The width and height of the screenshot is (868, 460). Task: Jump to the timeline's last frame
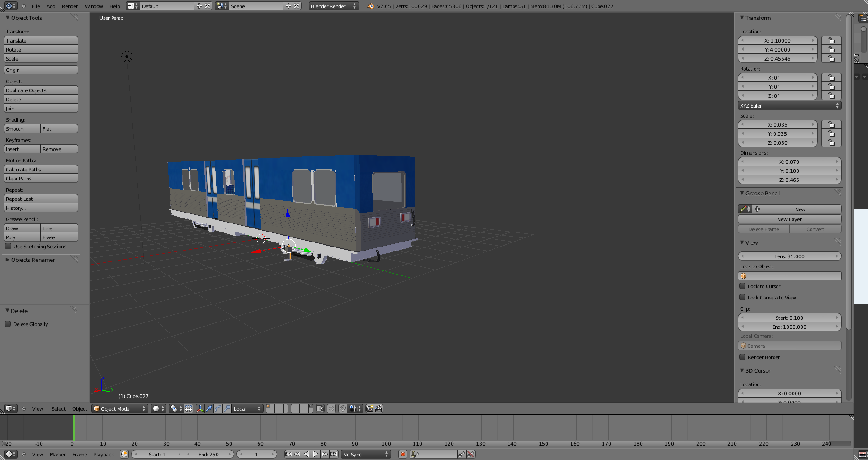coord(334,454)
